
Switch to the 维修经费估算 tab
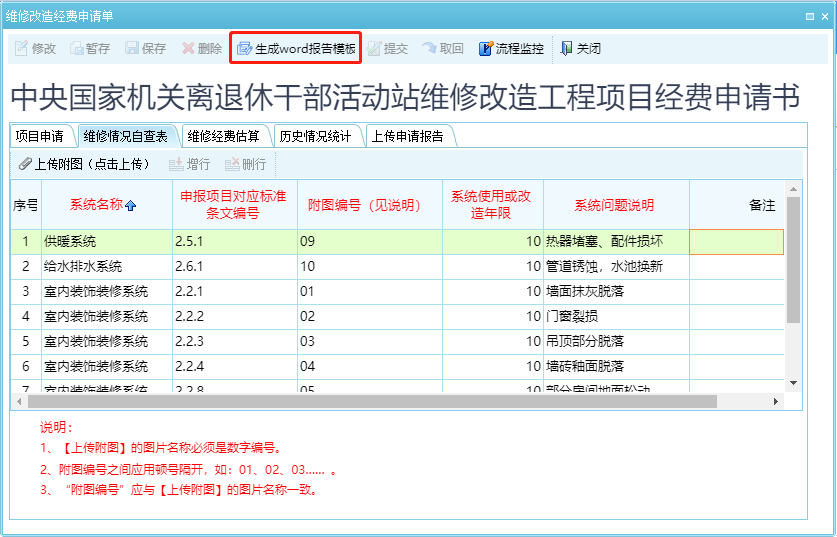[x=223, y=136]
